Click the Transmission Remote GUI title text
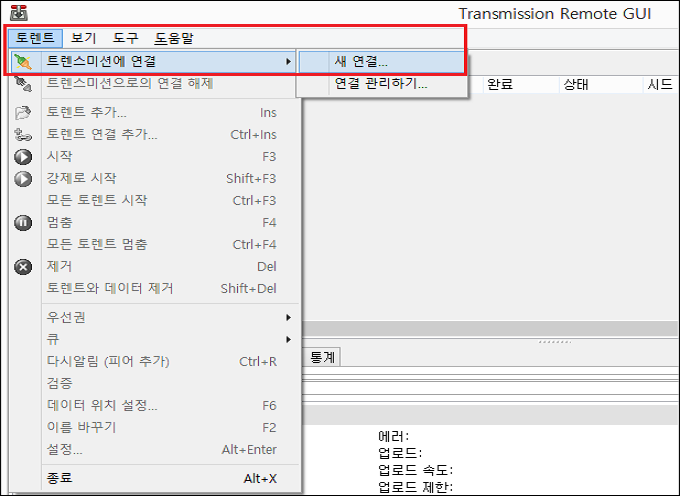This screenshot has width=680, height=496. pos(555,13)
